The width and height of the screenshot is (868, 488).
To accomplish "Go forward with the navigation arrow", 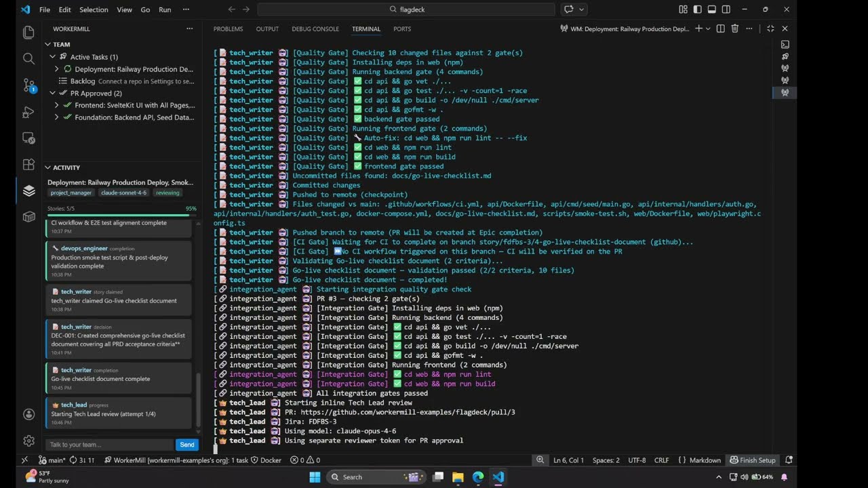I will (246, 9).
